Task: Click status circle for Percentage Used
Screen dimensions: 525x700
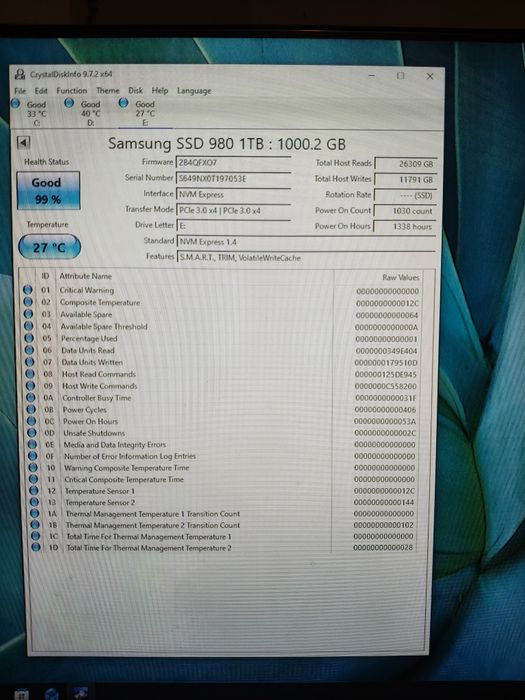Action: pyautogui.click(x=29, y=338)
